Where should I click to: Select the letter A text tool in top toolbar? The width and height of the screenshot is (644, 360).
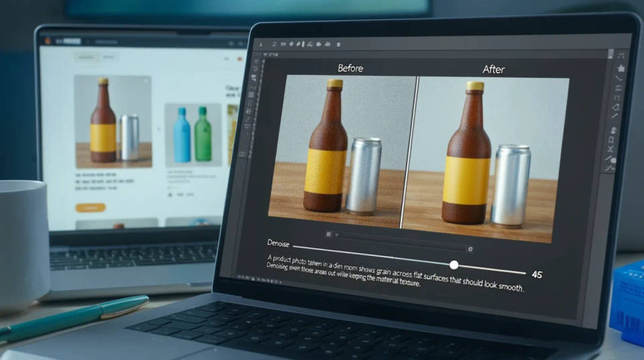pyautogui.click(x=260, y=44)
